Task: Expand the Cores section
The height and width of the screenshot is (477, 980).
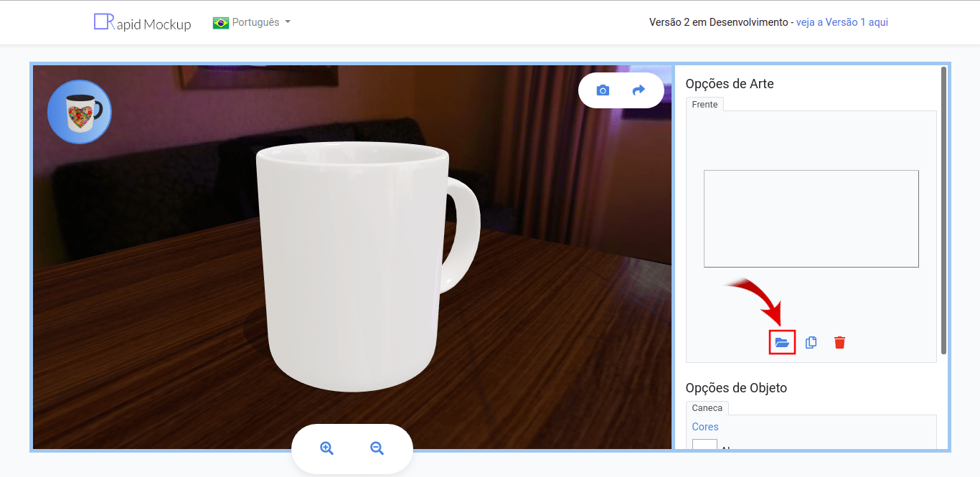Action: 705,426
